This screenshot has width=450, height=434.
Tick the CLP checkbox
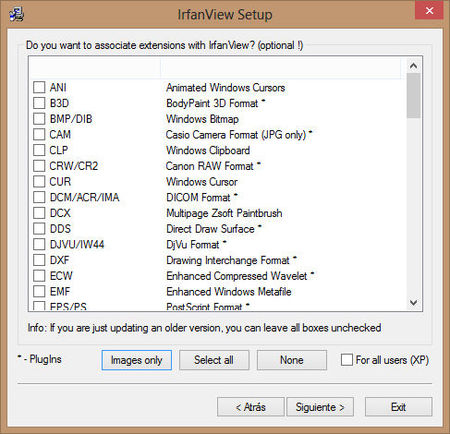(39, 150)
